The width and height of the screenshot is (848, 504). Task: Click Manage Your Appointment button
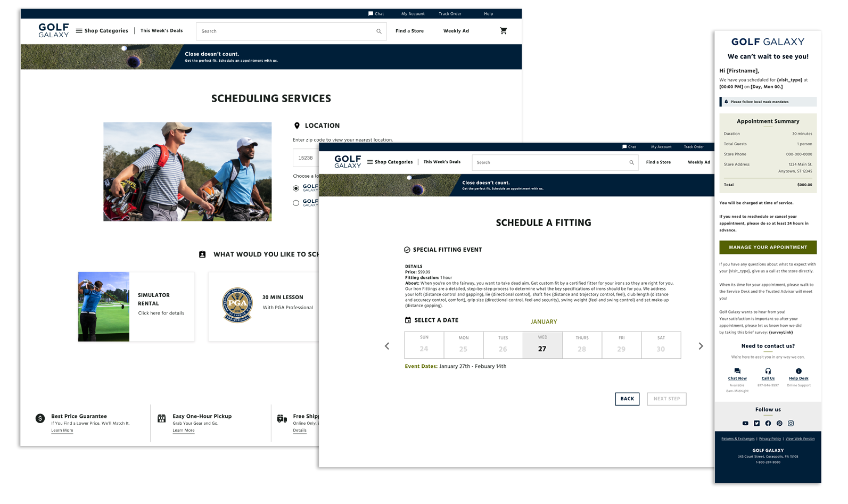click(768, 247)
